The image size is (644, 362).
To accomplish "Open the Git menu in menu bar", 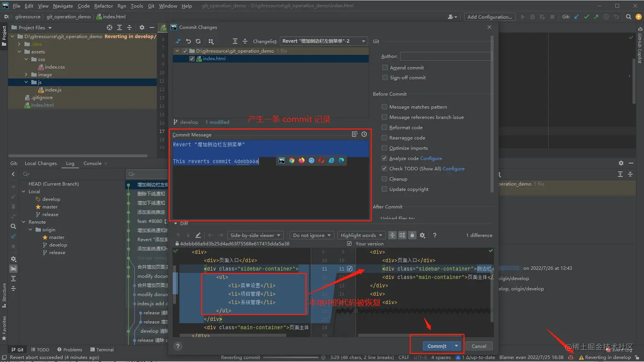I will click(x=151, y=6).
